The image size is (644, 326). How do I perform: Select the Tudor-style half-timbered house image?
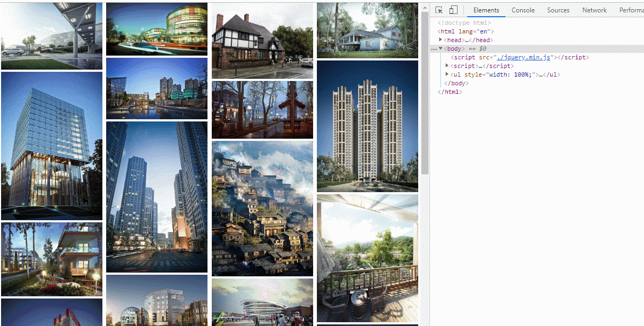pyautogui.click(x=262, y=40)
